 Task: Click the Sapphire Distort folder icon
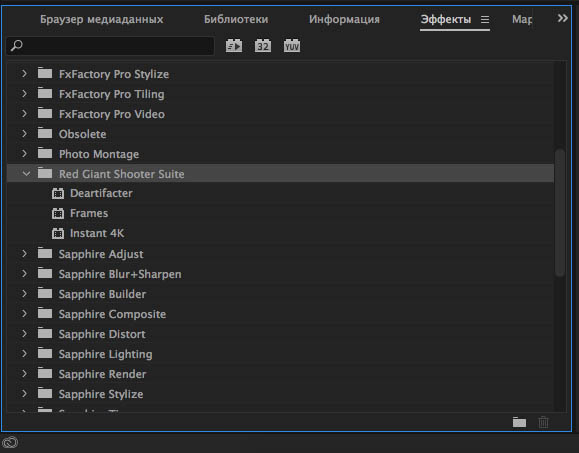(x=45, y=333)
